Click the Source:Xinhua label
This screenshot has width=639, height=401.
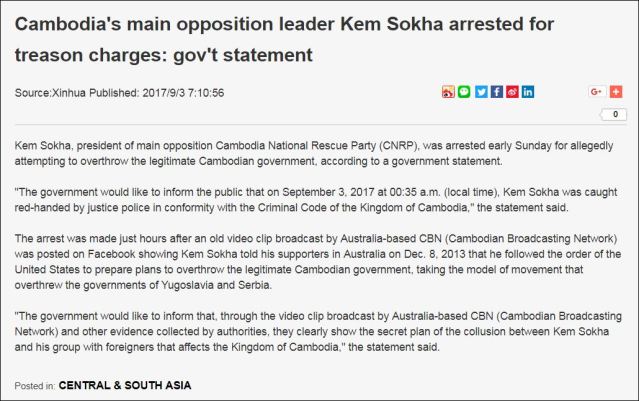pyautogui.click(x=50, y=93)
